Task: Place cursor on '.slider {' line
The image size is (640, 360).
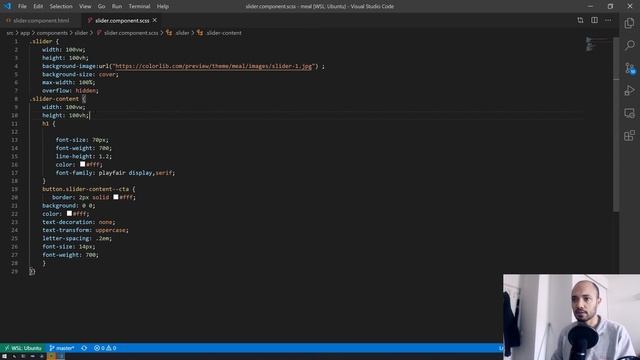Action: [x=44, y=42]
